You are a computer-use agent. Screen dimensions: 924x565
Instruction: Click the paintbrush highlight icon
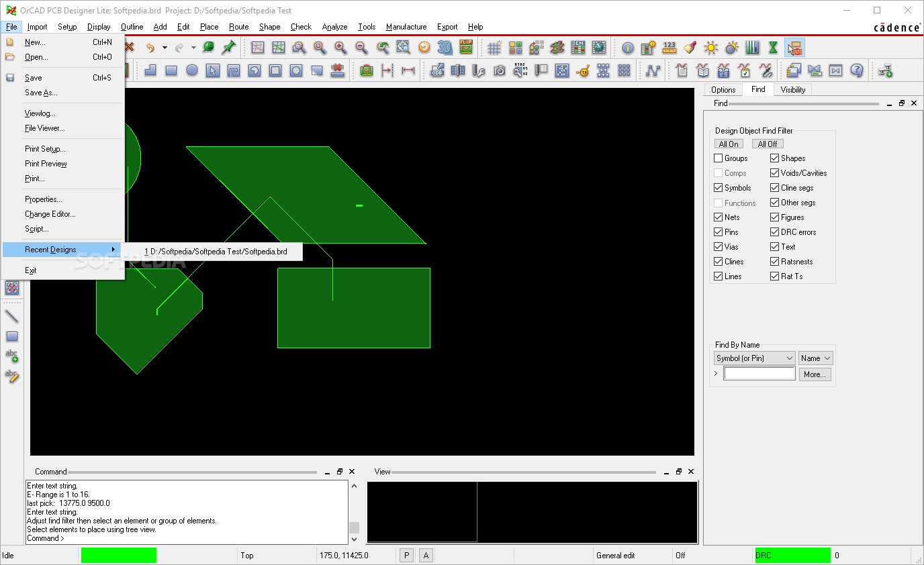click(690, 48)
